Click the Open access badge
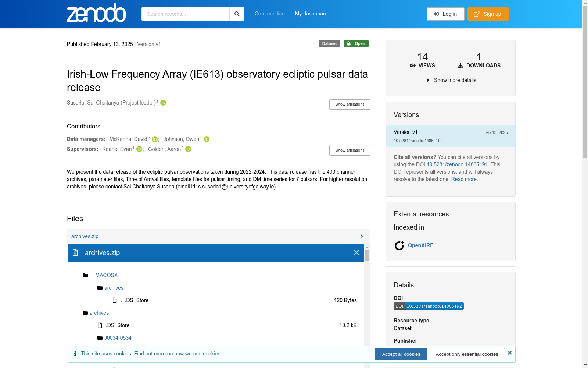Screen dimensions: 588x368 (x=356, y=44)
